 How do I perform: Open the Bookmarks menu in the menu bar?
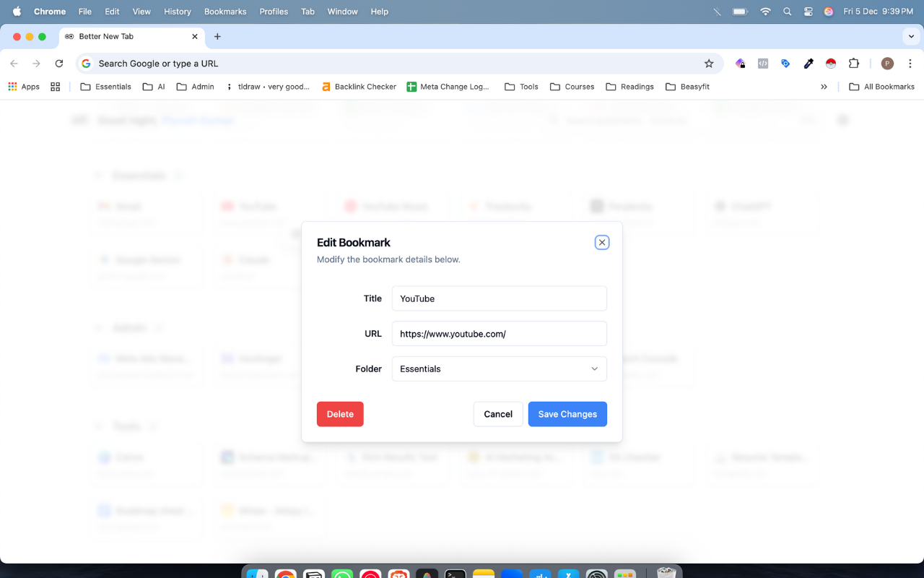(x=225, y=12)
